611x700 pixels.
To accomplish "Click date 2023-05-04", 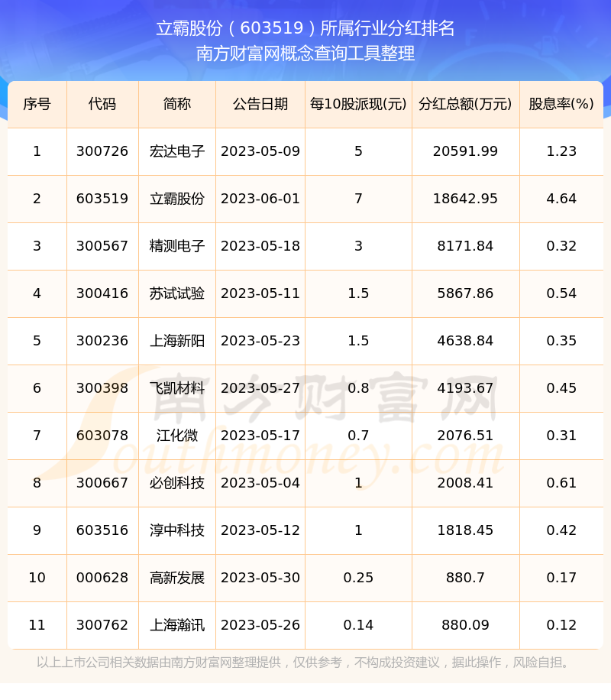I will 260,483.
